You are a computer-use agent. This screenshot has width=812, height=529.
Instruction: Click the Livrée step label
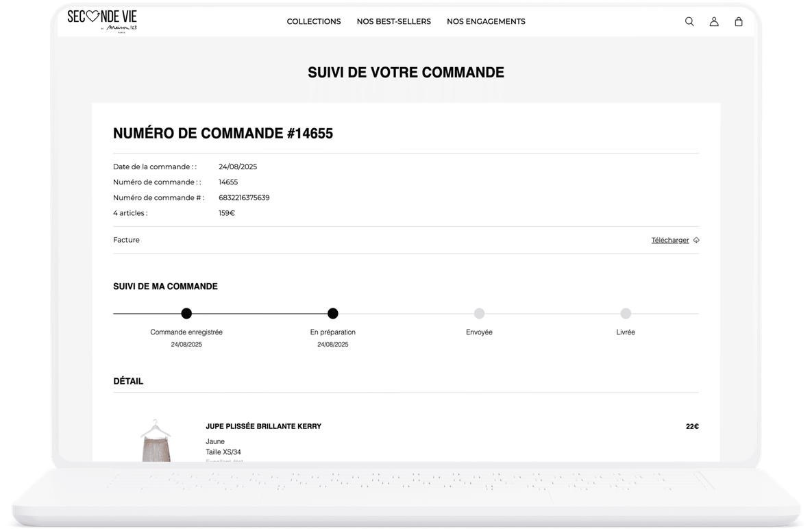[x=626, y=332]
